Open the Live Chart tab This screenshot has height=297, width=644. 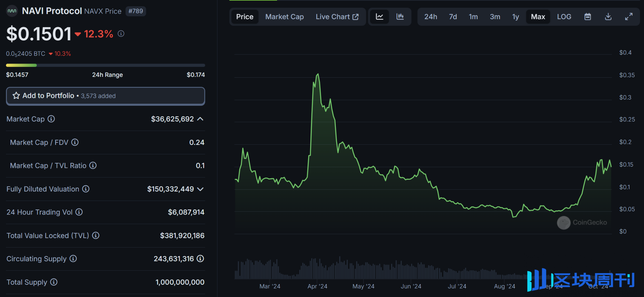337,17
